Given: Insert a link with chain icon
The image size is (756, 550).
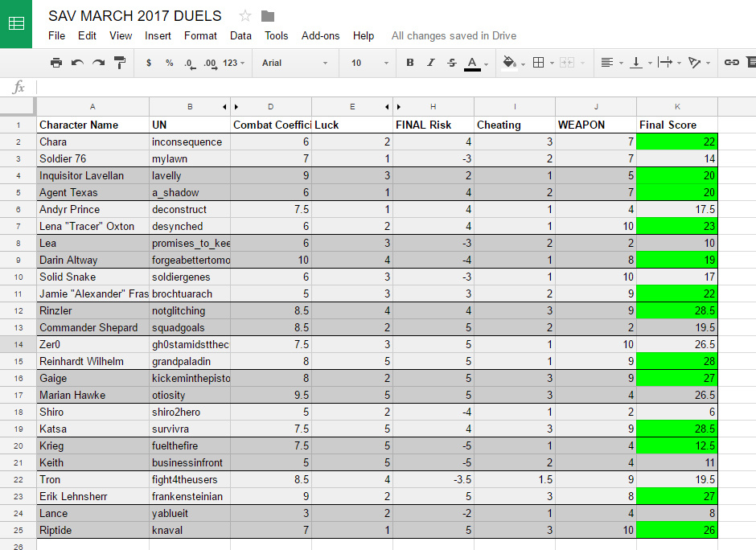Looking at the screenshot, I should coord(731,62).
